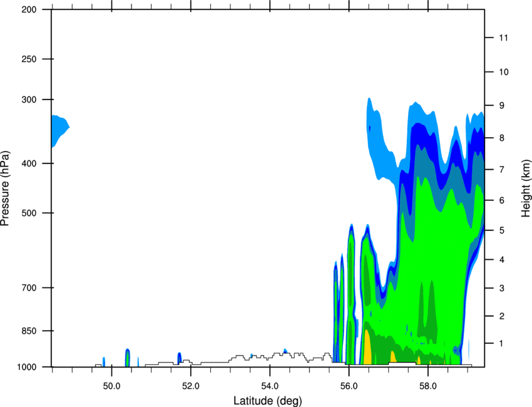The height and width of the screenshot is (407, 532).
Task: Click the 4 km height label
Action: pyautogui.click(x=501, y=260)
